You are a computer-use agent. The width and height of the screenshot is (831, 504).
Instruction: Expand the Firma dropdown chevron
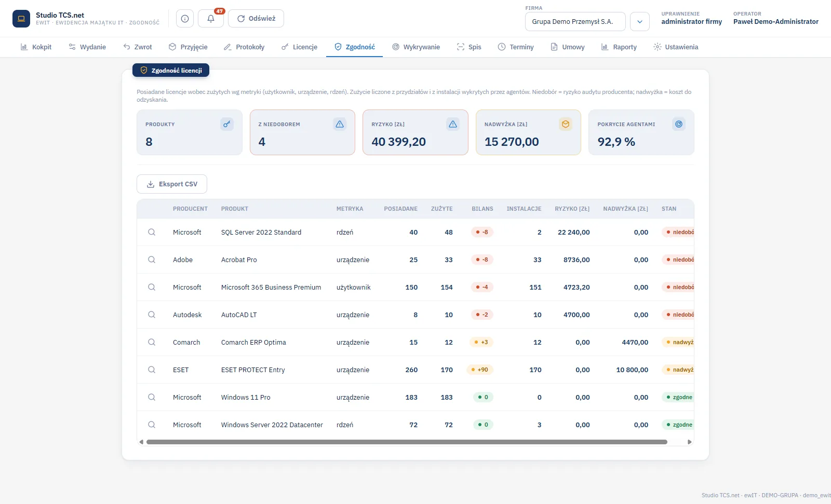tap(640, 22)
